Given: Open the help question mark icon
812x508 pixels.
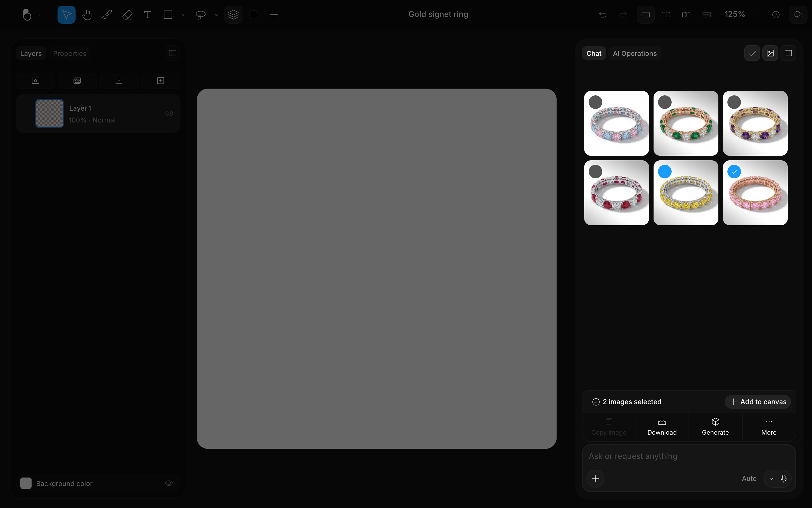Looking at the screenshot, I should [x=776, y=15].
